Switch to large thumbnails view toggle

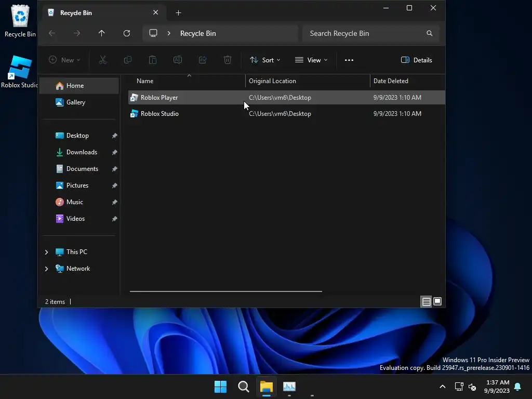point(437,301)
